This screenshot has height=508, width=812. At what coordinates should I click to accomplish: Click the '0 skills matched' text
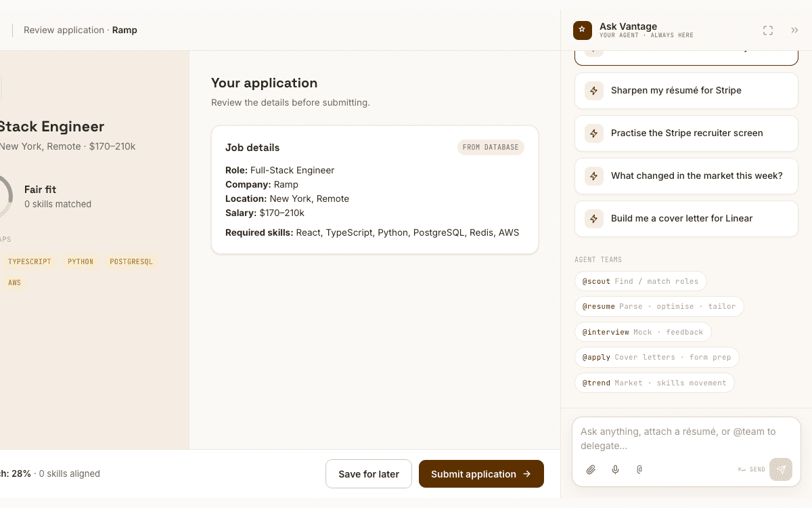58,204
